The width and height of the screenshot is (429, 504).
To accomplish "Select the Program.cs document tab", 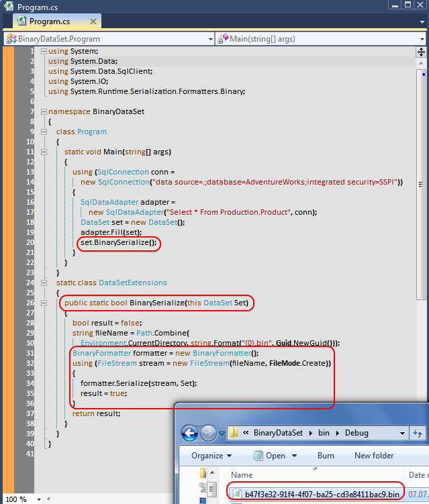I will pos(49,21).
